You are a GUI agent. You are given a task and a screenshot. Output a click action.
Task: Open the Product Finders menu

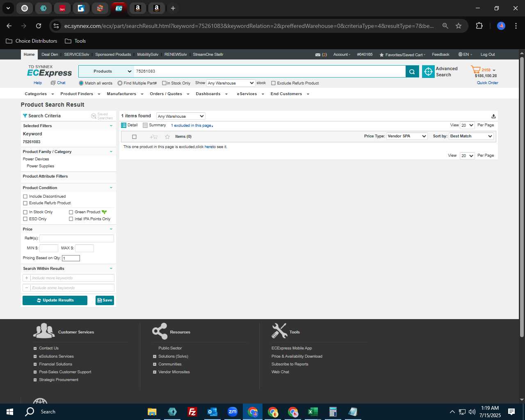coord(80,94)
